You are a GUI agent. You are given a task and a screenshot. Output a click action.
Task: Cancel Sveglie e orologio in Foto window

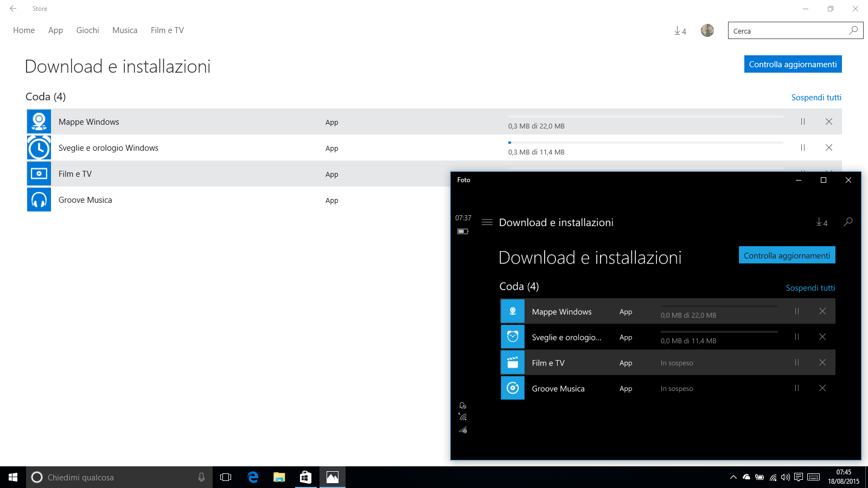[822, 337]
